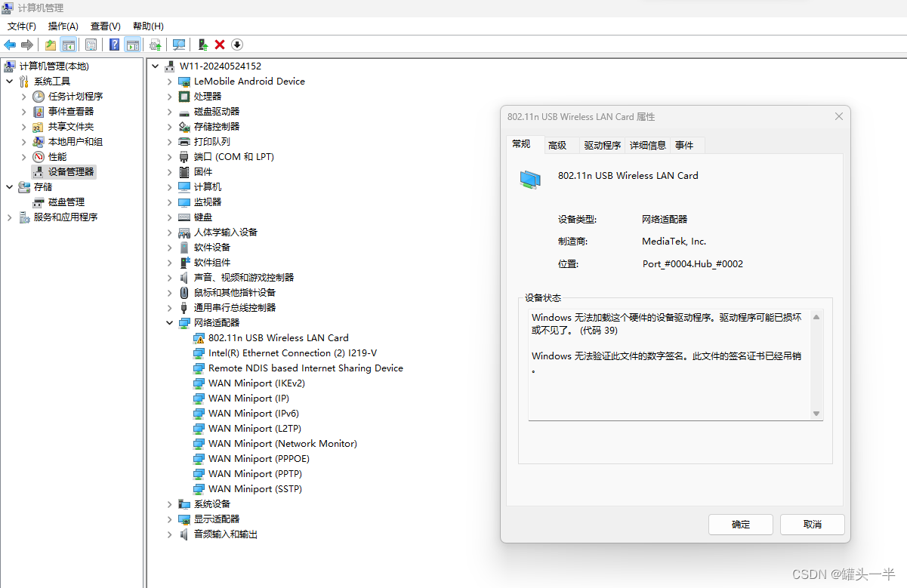Switch to the 驱动程序 tab
907x588 pixels.
(602, 144)
